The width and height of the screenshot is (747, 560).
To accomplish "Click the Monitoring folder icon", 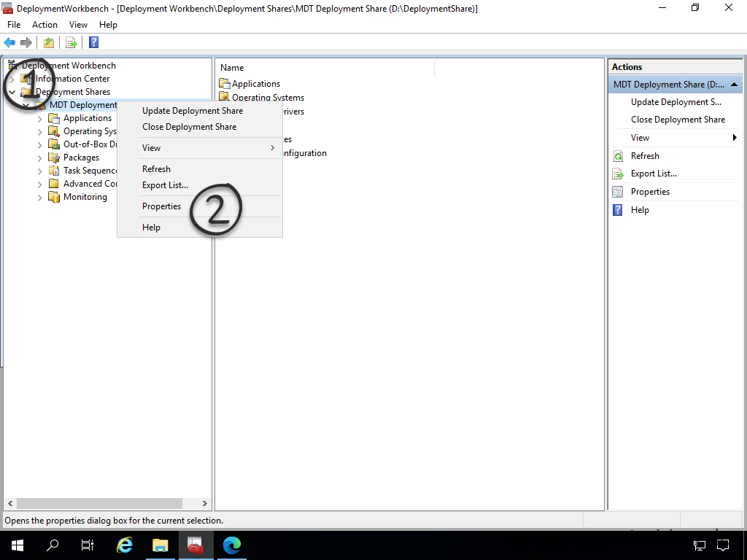I will (x=54, y=197).
